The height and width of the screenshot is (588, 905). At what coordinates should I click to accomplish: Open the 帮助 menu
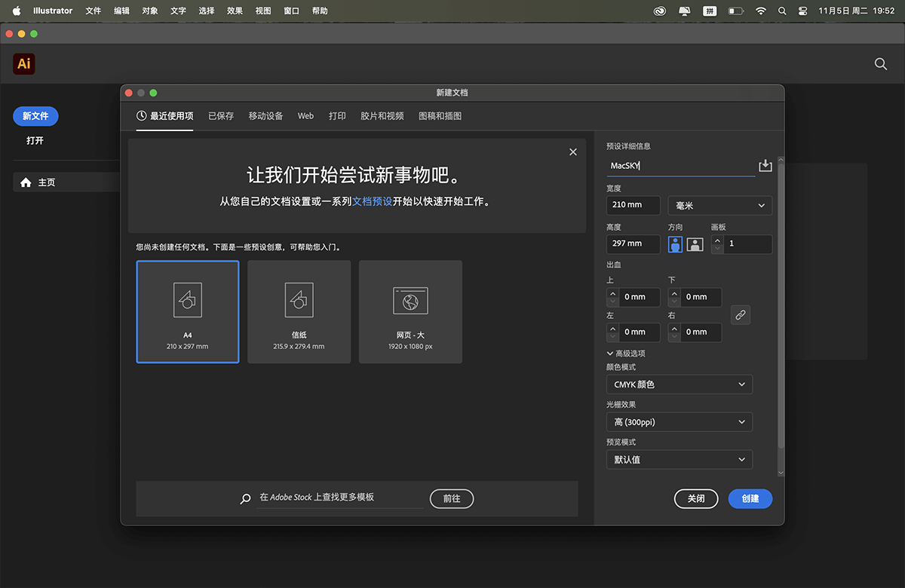click(320, 11)
